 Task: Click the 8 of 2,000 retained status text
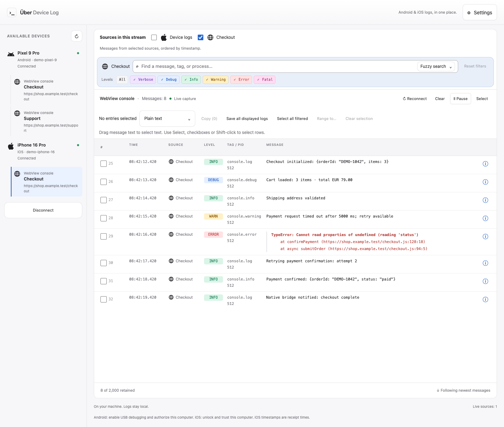click(118, 390)
